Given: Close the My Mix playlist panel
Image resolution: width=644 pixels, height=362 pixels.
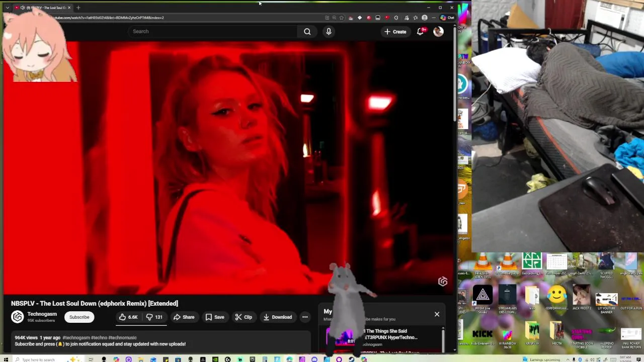Looking at the screenshot, I should point(437,314).
